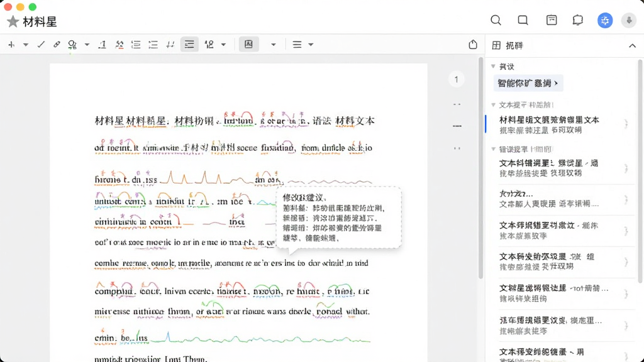Click the gray circular microphone icon
The image size is (644, 362).
click(629, 20)
